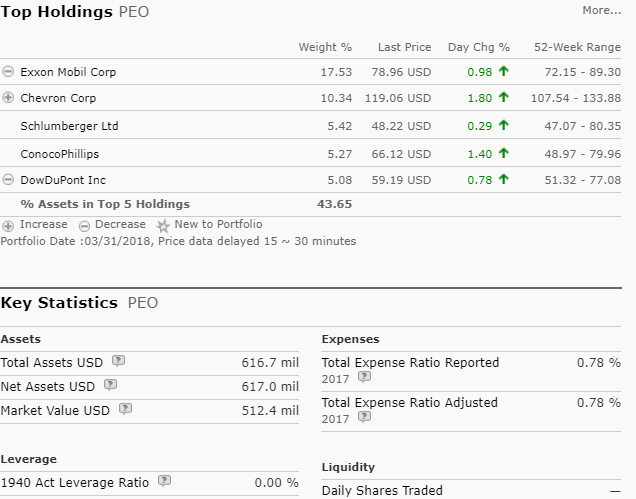Click the Weight % column header

[325, 47]
